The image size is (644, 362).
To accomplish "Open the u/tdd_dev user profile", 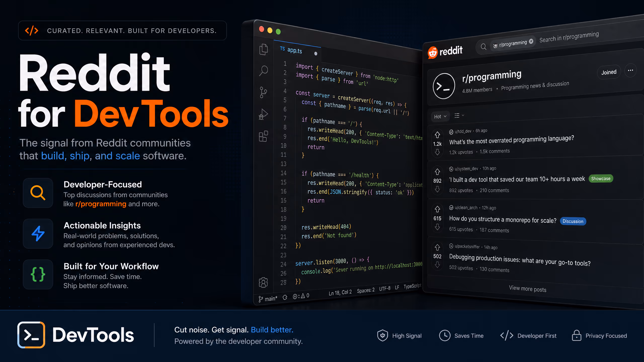I will tap(463, 131).
